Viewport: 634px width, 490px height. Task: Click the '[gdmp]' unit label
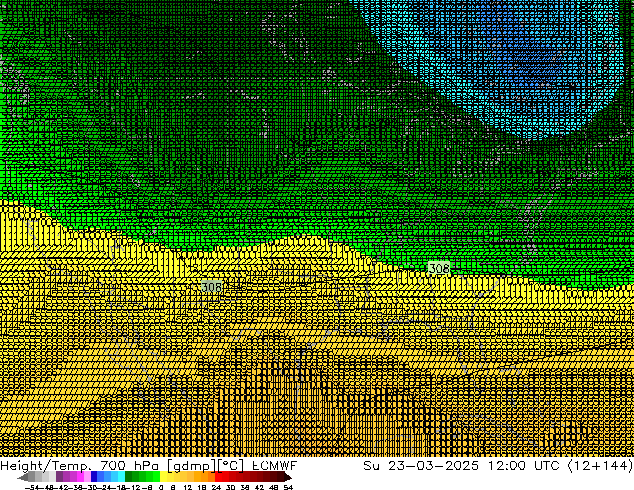(191, 465)
